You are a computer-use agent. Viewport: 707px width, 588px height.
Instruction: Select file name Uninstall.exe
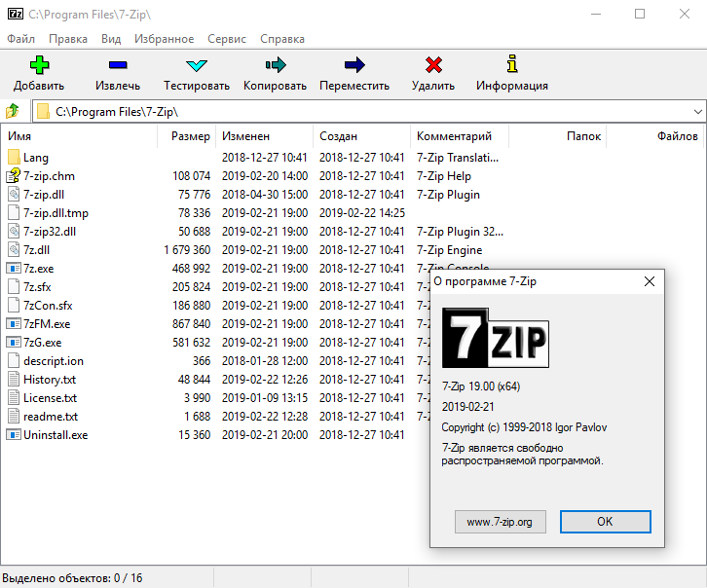pyautogui.click(x=56, y=435)
